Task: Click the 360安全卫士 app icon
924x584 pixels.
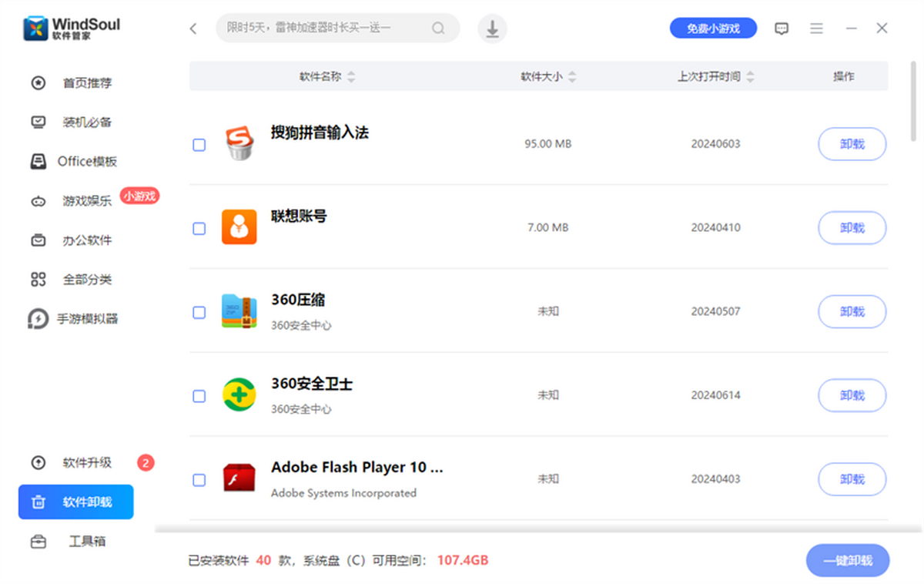Action: pyautogui.click(x=239, y=394)
